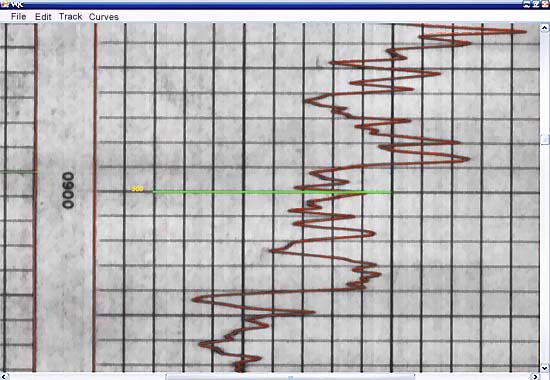
Task: Select the green horizontal marker line
Action: click(272, 192)
